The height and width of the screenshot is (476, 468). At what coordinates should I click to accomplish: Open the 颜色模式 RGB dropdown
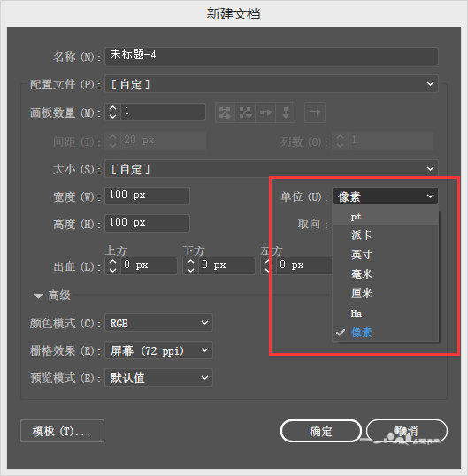[x=158, y=323]
